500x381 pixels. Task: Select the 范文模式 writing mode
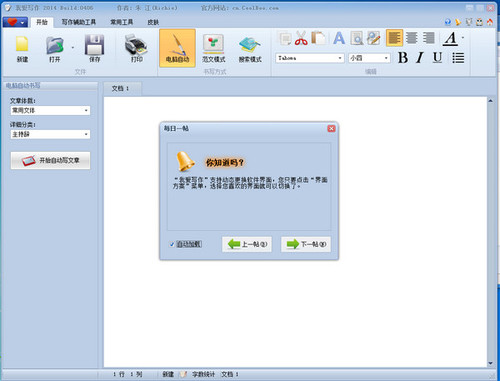pyautogui.click(x=214, y=49)
